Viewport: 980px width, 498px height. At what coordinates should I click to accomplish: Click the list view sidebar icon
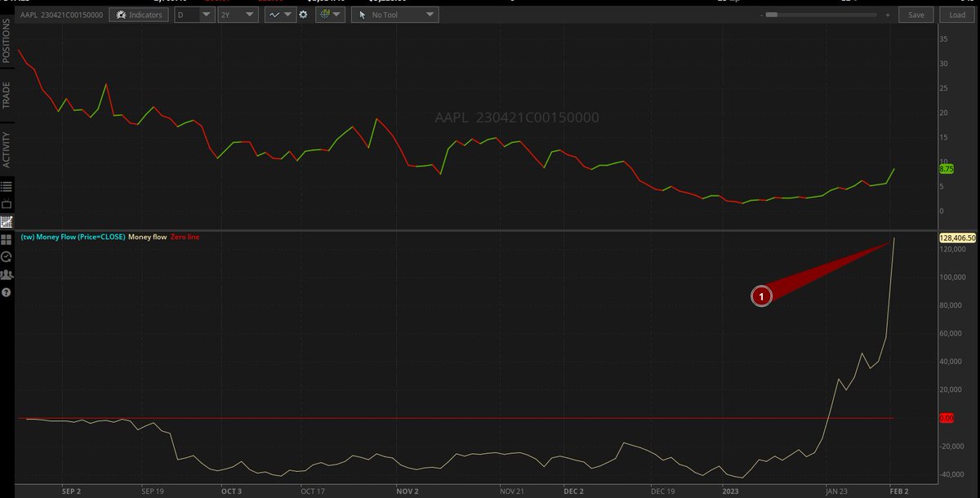click(x=7, y=186)
